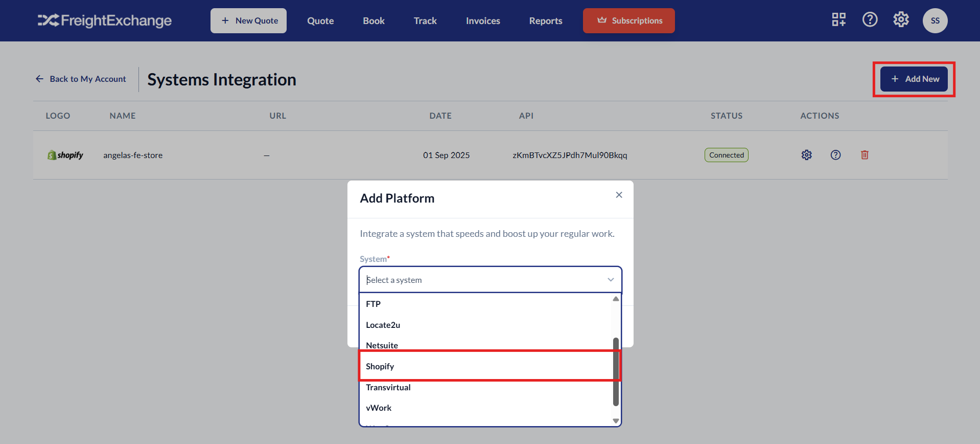The image size is (980, 444).
Task: Select Locate2u from the system list
Action: click(x=486, y=325)
